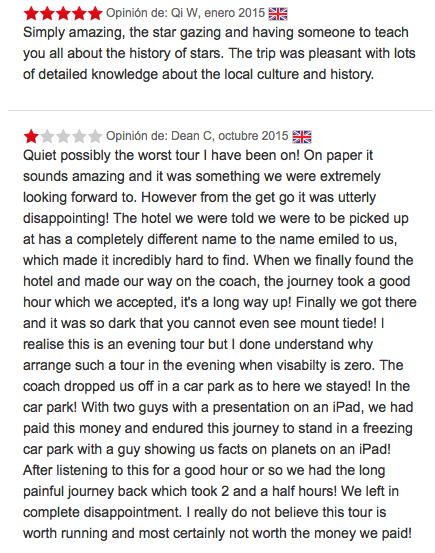This screenshot has width=435, height=553.
Task: Click the date enero 2015
Action: (x=234, y=13)
